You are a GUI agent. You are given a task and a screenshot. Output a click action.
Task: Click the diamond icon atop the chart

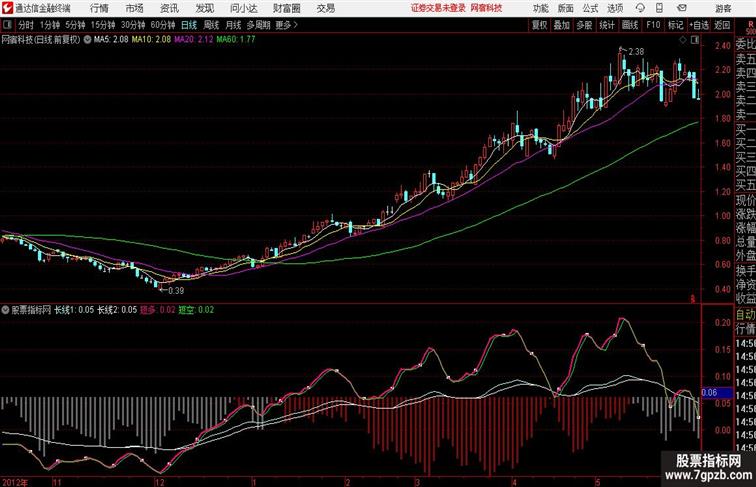pyautogui.click(x=683, y=40)
